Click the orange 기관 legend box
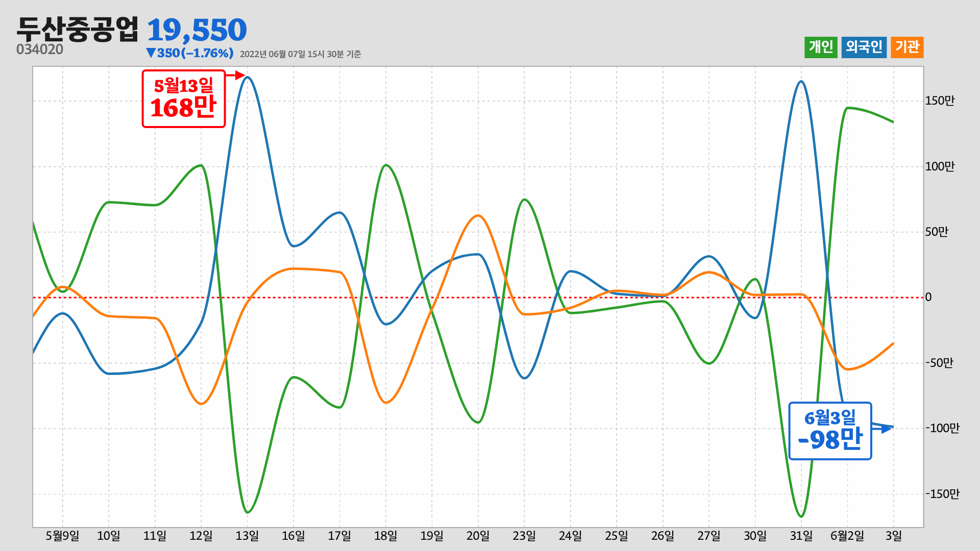Screen dimensions: 980x551 [907, 47]
